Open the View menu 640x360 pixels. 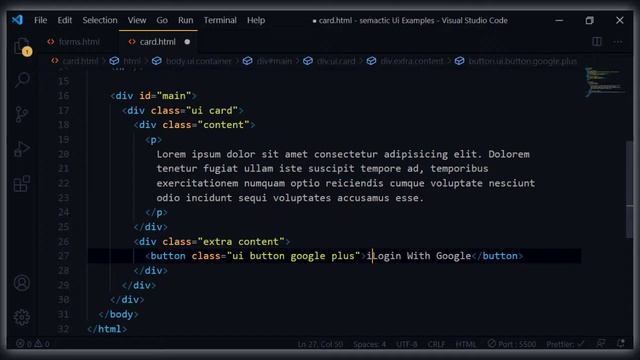(x=137, y=20)
